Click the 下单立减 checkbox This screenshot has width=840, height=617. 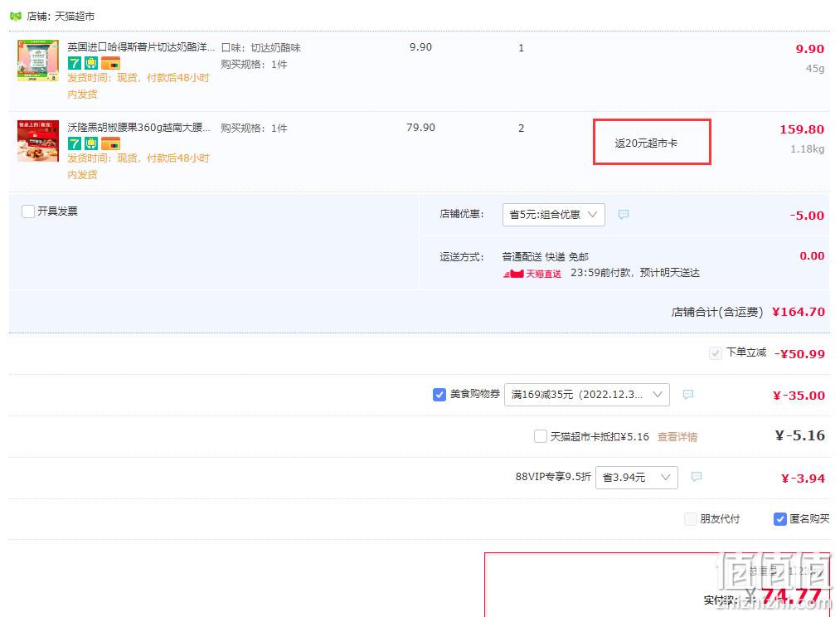[x=715, y=353]
